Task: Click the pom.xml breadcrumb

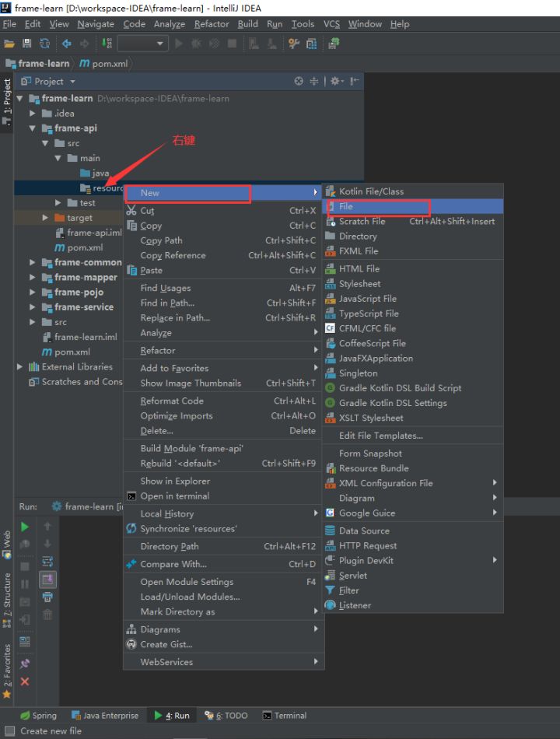Action: click(103, 64)
